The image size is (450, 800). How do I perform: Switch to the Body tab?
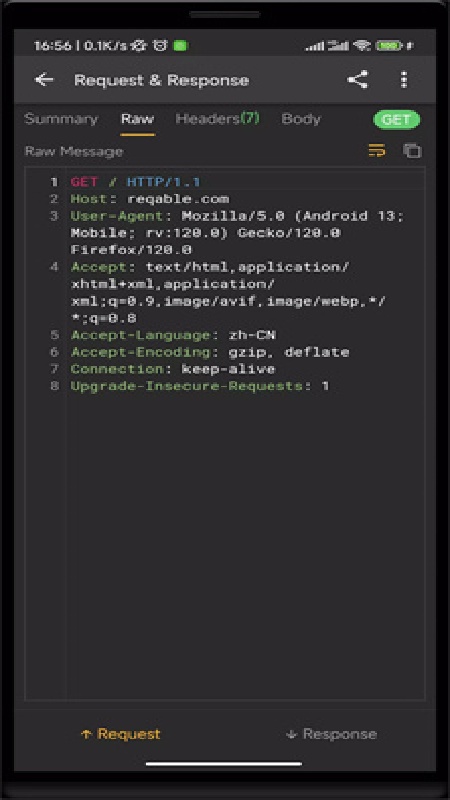pos(301,119)
